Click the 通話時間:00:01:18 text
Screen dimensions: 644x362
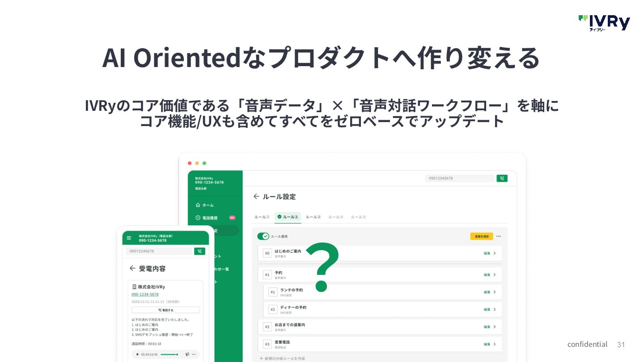(146, 344)
